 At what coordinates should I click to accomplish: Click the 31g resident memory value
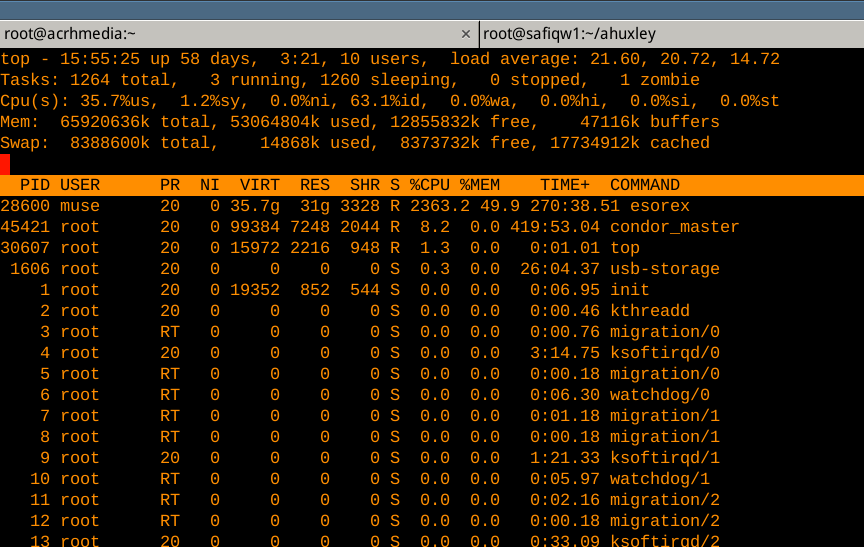[x=315, y=206]
